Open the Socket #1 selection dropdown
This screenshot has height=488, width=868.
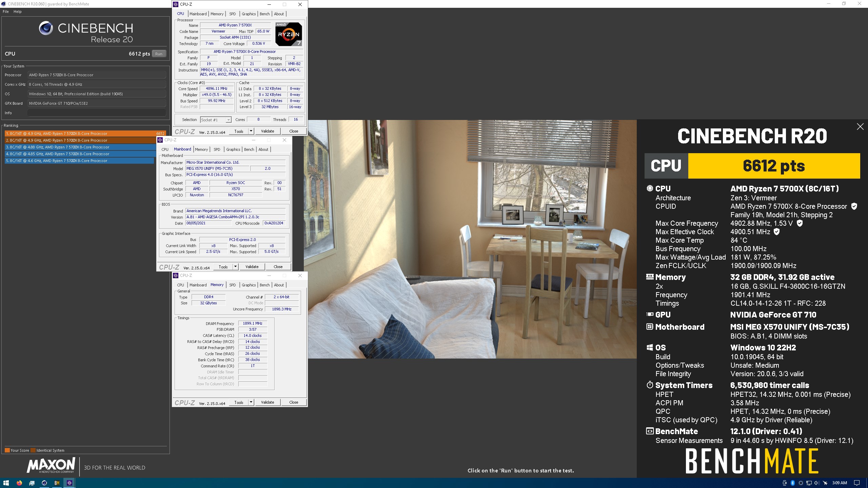click(229, 120)
